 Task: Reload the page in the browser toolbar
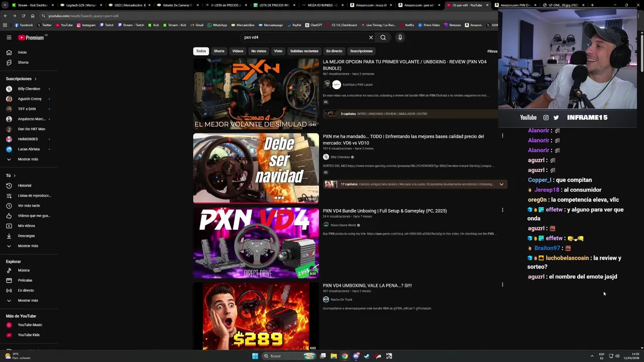23,16
